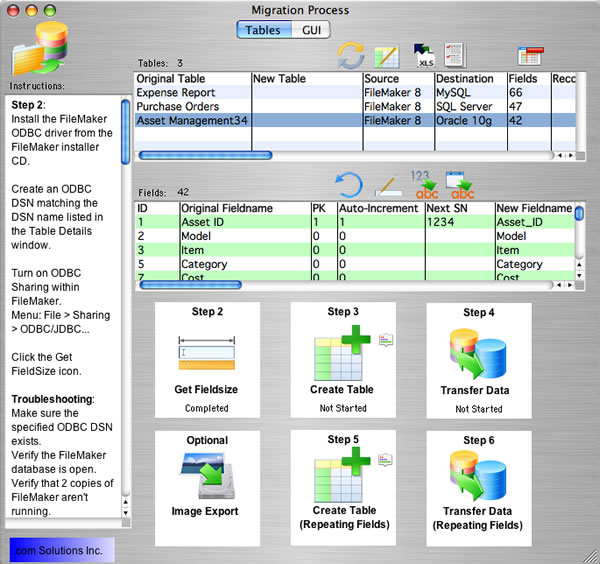Image resolution: width=600 pixels, height=564 pixels.
Task: Select the Expense Report table row
Action: 355,93
